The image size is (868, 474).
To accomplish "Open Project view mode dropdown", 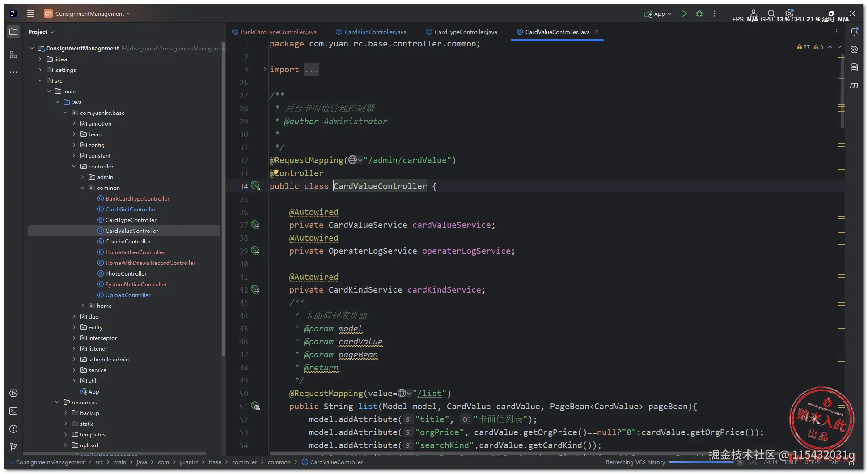I will tap(41, 32).
